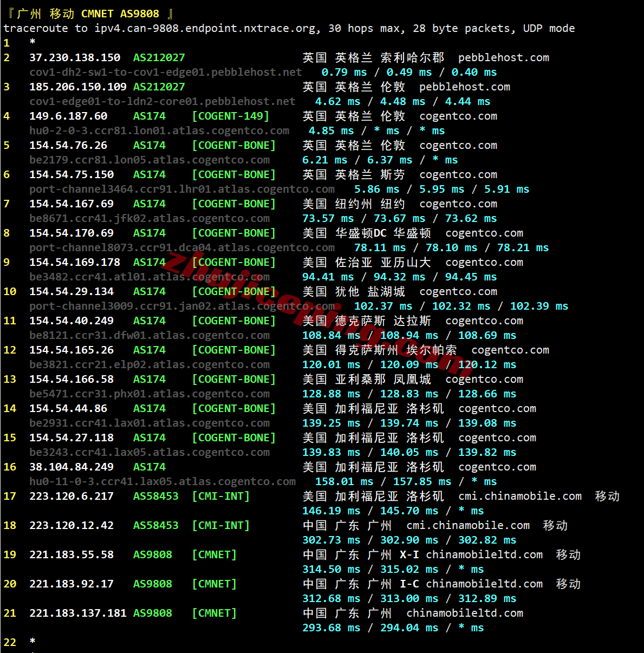This screenshot has height=653, width=644.
Task: Click hostname be8121.ccr31.dfw01.atlas.cogentco.com
Action: coord(149,335)
